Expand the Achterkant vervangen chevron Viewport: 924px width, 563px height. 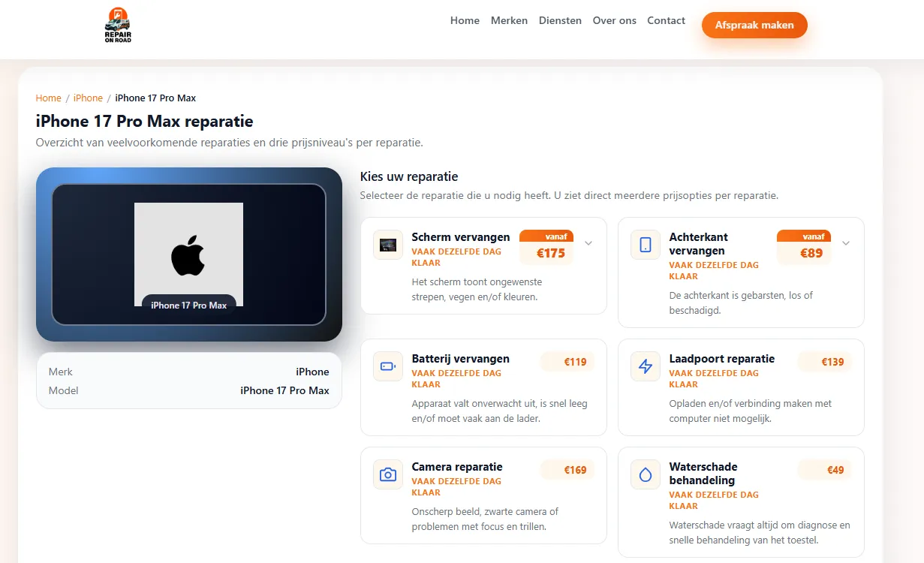(x=846, y=243)
